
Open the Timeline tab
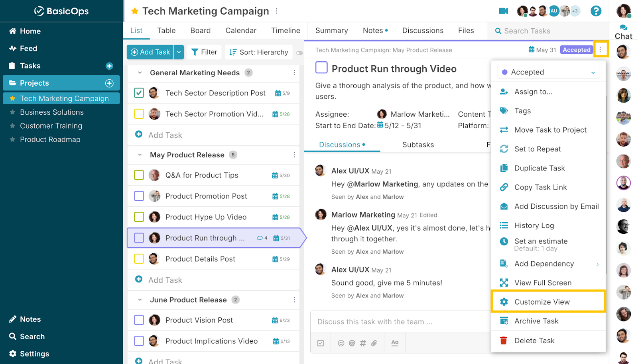(x=286, y=31)
